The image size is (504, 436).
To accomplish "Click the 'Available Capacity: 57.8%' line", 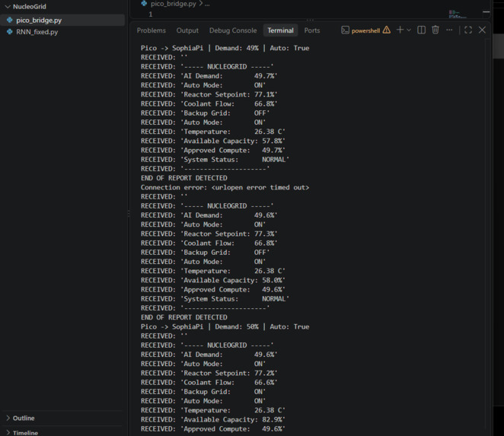I will (212, 141).
